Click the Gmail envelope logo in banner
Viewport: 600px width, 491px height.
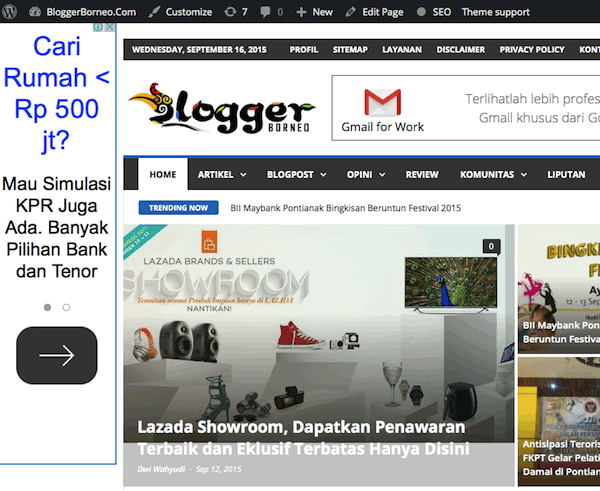point(383,102)
